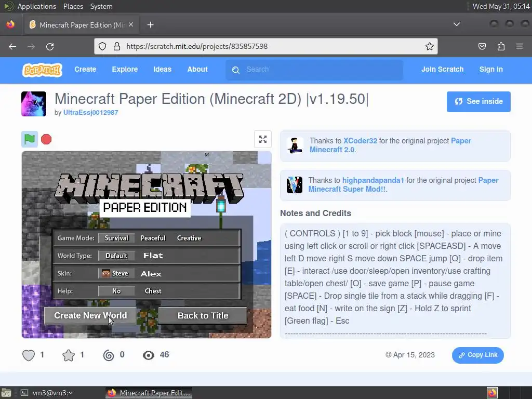The width and height of the screenshot is (532, 399).
Task: Select Peaceful game mode
Action: pos(153,238)
